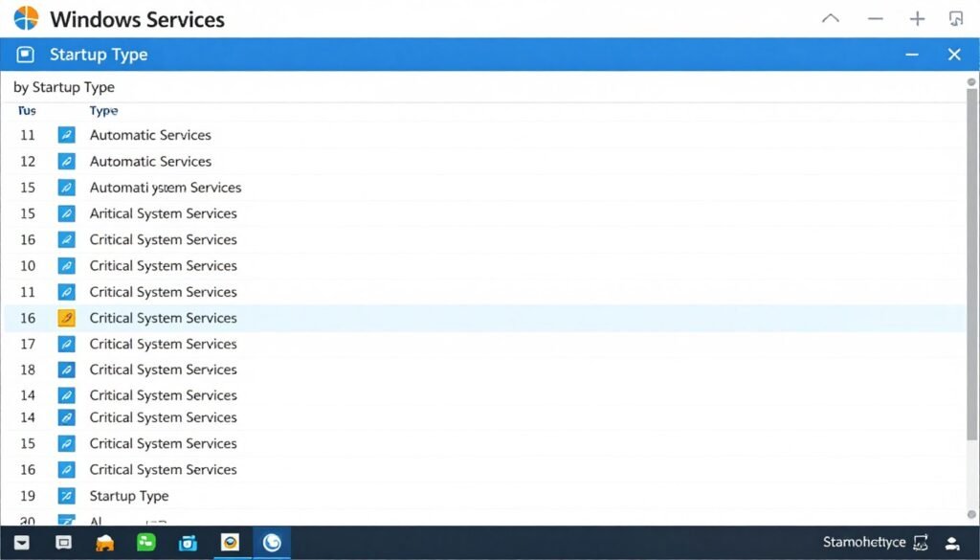Click the edit icon next to Startup Type row
The image size is (980, 560).
(66, 495)
